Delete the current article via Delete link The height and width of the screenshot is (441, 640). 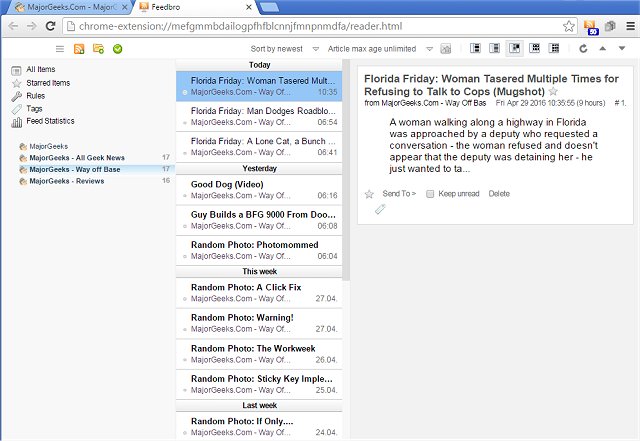(499, 194)
